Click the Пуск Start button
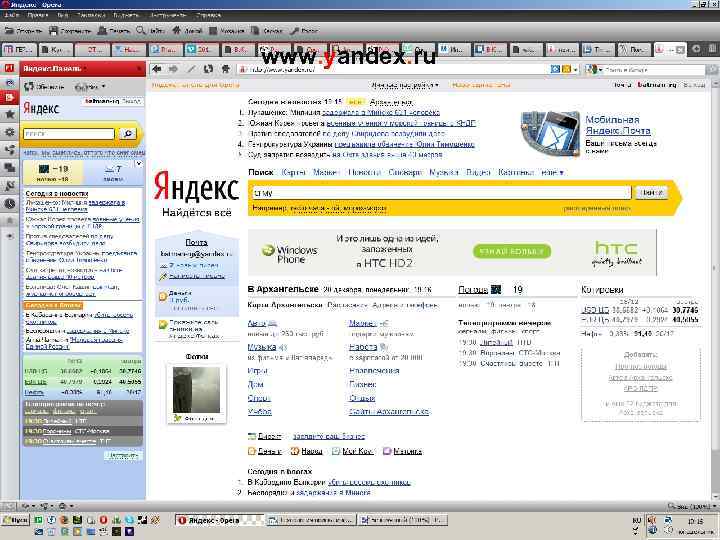This screenshot has width=720, height=540. coord(15,520)
